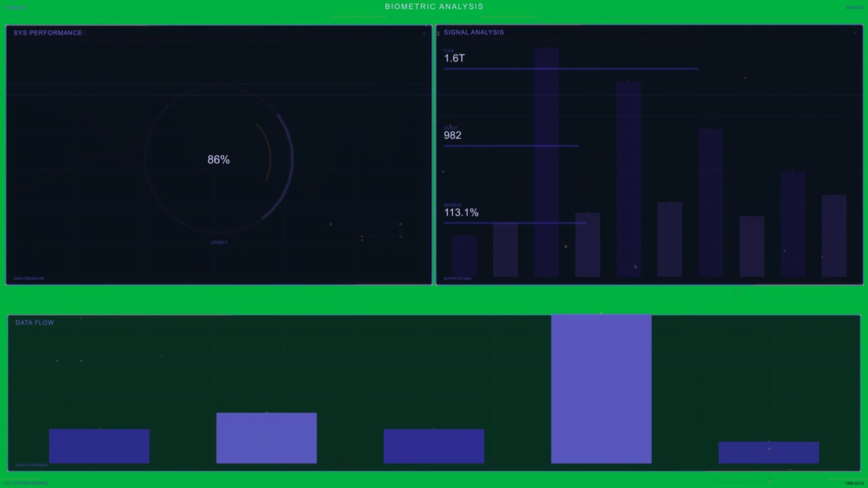
Task: Click the corner dot of SIGNAL ANALYSIS panel
Action: (x=856, y=33)
